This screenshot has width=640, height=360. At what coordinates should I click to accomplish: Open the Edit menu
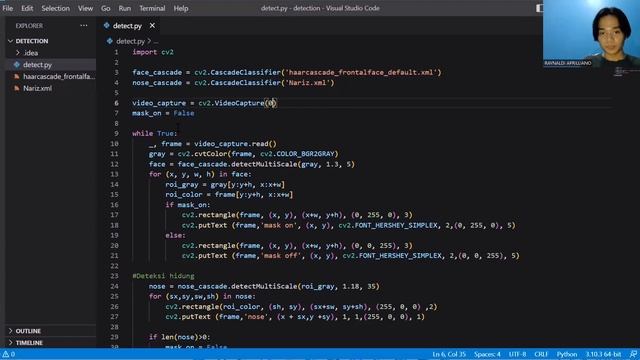click(x=27, y=8)
